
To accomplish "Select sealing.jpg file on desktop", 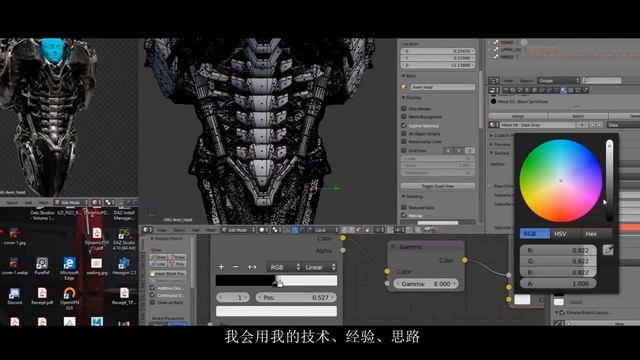I will (x=96, y=266).
